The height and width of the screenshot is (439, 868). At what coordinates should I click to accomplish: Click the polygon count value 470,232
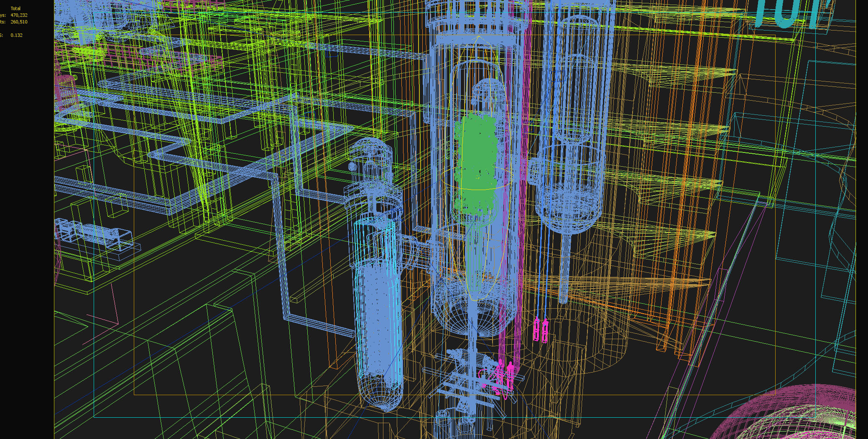pyautogui.click(x=19, y=15)
